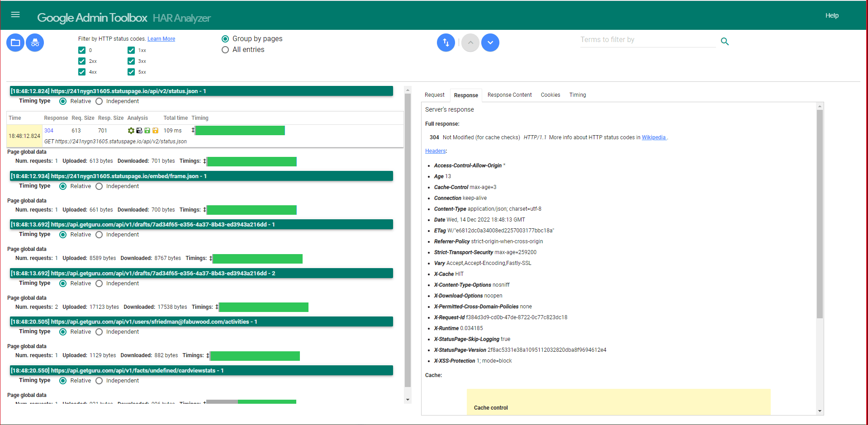Viewport: 868px width, 425px height.
Task: Select Independent timing for the status.json entry
Action: point(99,101)
